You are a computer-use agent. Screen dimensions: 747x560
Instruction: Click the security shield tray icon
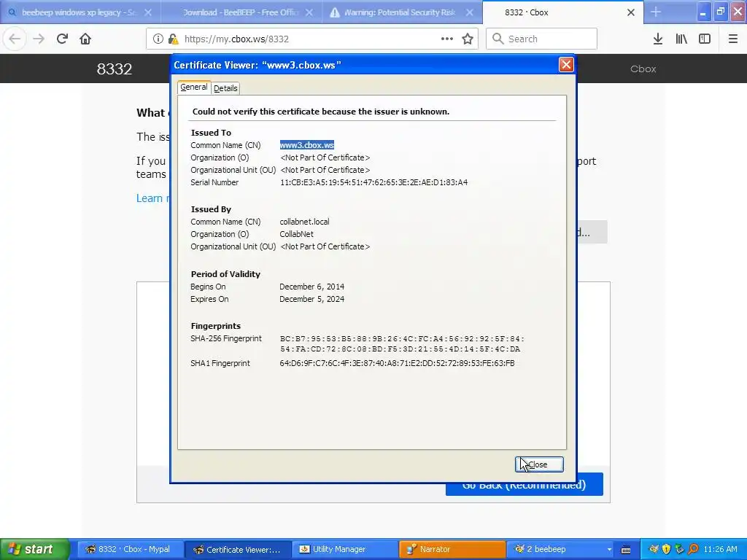point(667,550)
